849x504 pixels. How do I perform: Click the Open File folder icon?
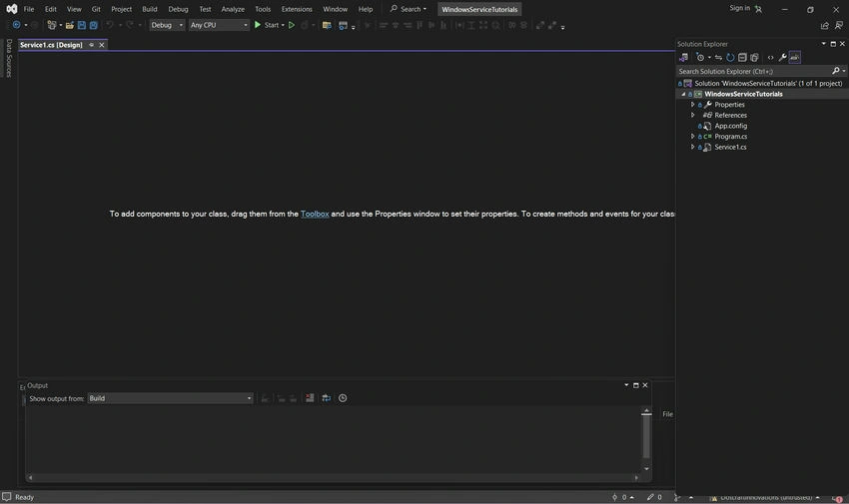[70, 25]
